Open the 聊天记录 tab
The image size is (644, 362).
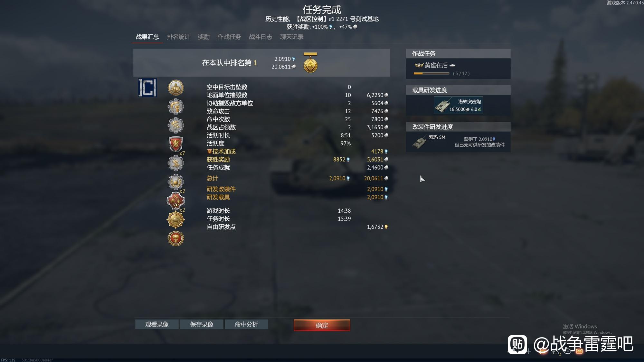pos(292,37)
